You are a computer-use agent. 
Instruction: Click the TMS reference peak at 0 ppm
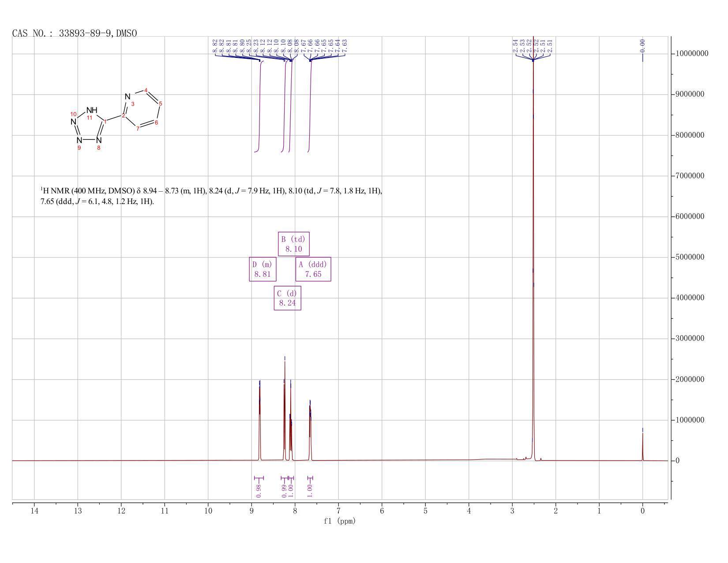click(x=642, y=446)
